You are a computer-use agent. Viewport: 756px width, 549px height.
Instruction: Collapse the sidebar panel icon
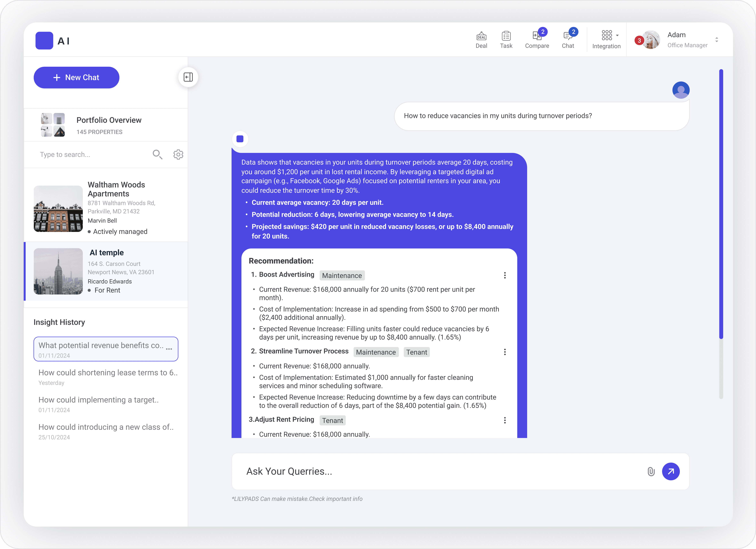tap(188, 77)
